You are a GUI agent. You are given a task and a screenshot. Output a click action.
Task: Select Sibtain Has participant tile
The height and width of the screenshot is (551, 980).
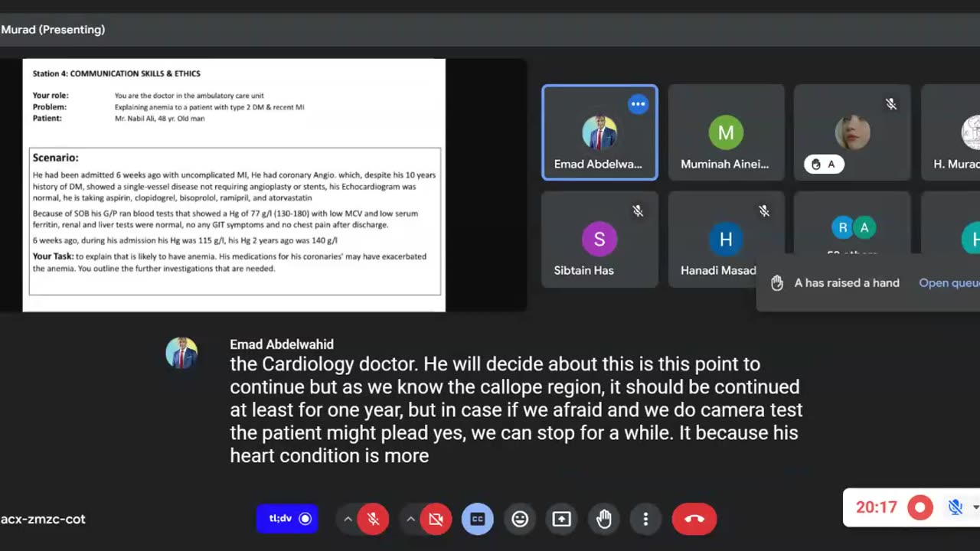coord(599,240)
